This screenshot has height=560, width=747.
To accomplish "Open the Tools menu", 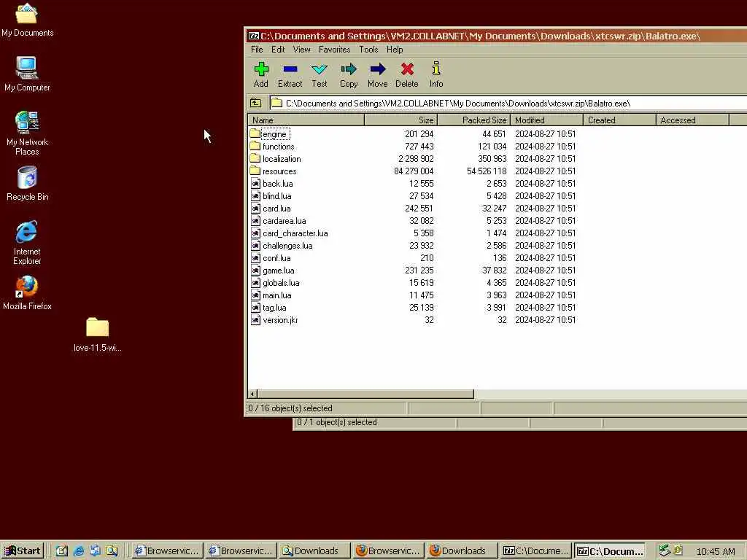I will 368,50.
